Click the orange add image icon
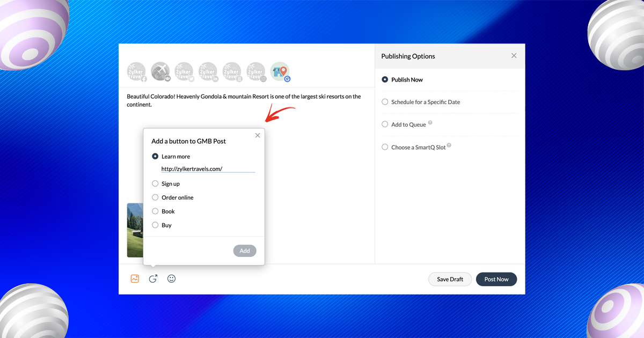 [x=135, y=279]
